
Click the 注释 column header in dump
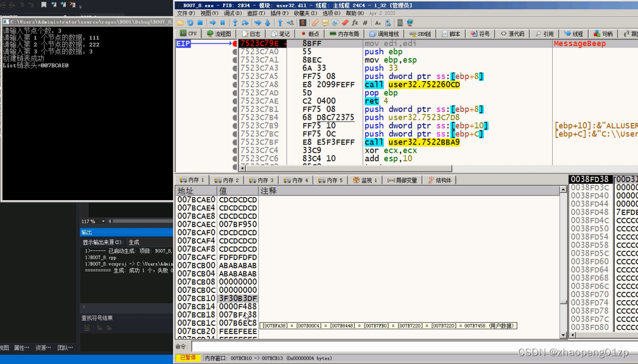(409, 191)
